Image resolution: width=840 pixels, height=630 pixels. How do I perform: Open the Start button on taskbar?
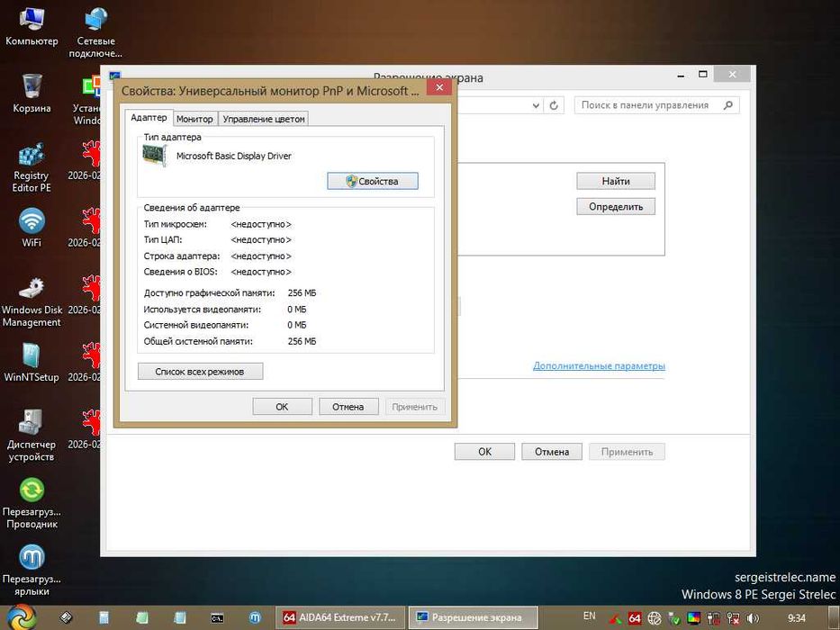click(x=21, y=617)
